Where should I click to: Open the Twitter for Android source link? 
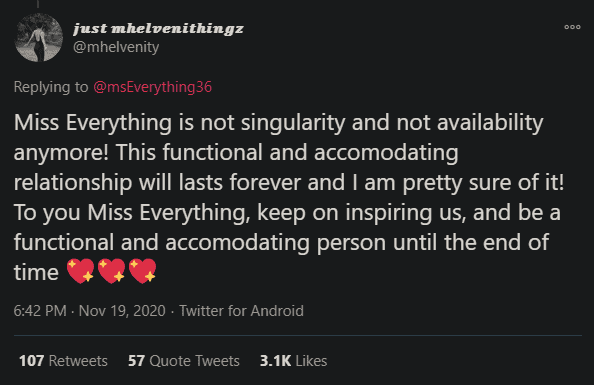point(241,311)
